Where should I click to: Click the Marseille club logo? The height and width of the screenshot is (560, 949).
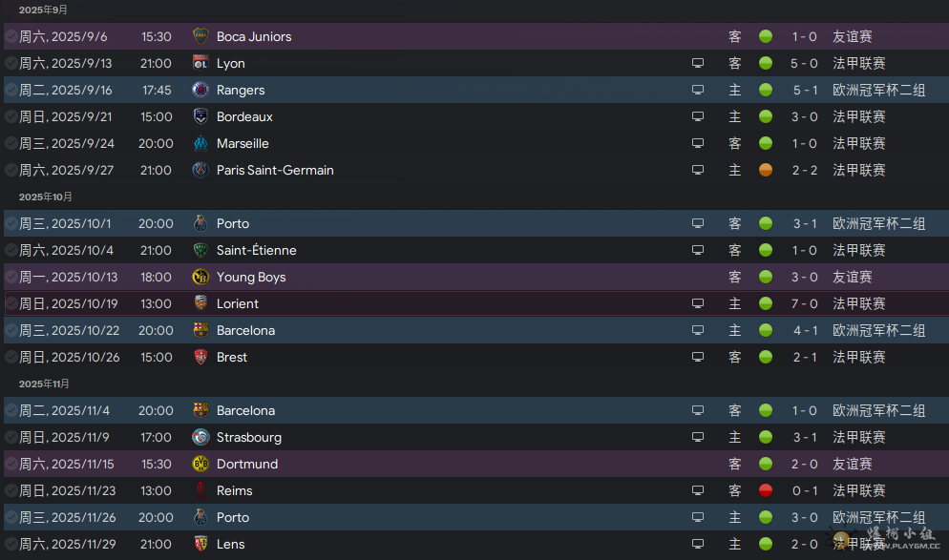(x=200, y=143)
